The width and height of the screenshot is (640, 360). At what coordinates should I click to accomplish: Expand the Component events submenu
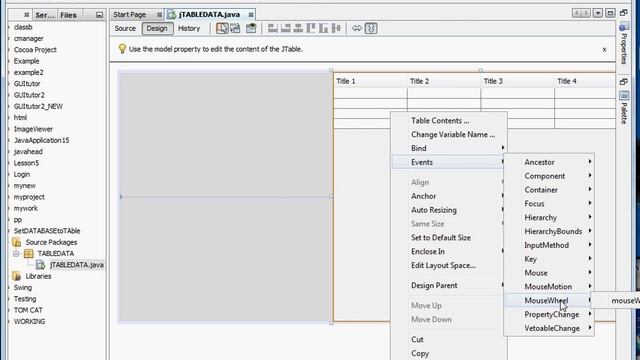[x=549, y=176]
